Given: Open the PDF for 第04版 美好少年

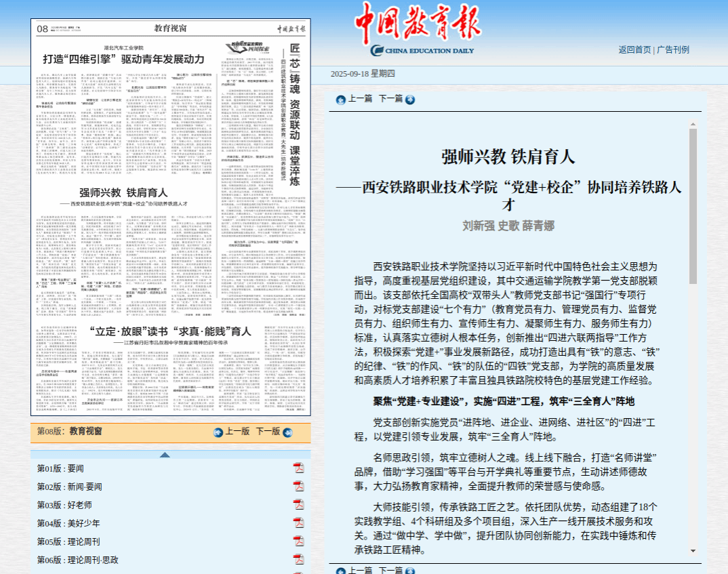Looking at the screenshot, I should [298, 523].
